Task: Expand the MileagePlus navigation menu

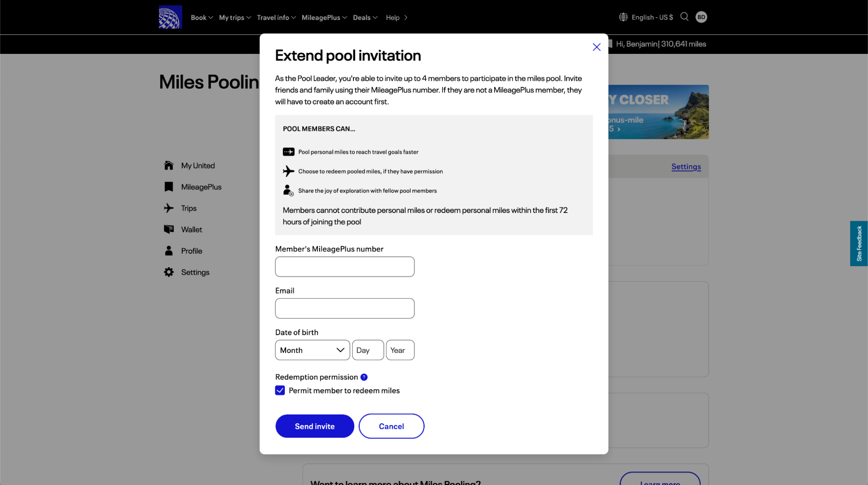Action: coord(324,17)
